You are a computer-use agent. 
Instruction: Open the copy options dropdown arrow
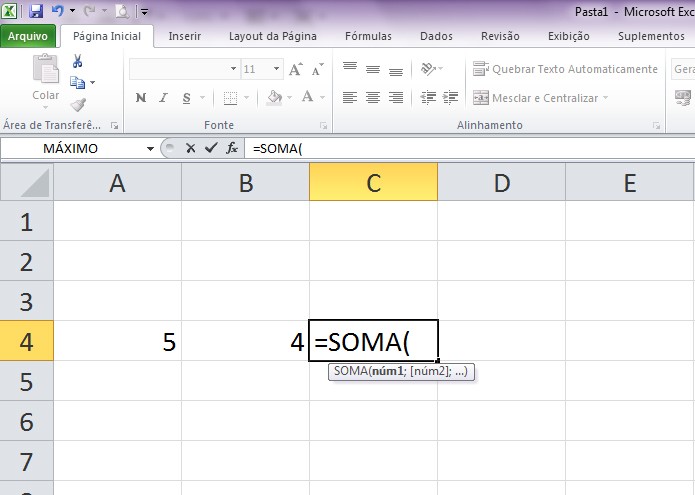[x=92, y=82]
